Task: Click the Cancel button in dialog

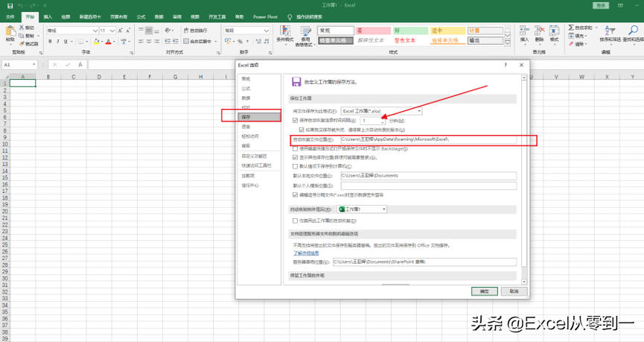Action: click(x=514, y=291)
